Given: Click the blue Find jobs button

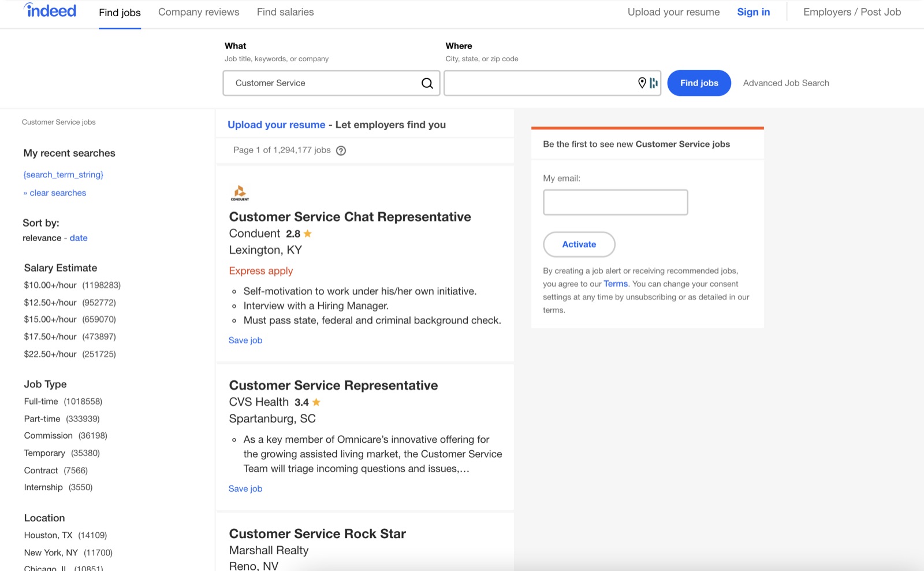Looking at the screenshot, I should (x=699, y=83).
